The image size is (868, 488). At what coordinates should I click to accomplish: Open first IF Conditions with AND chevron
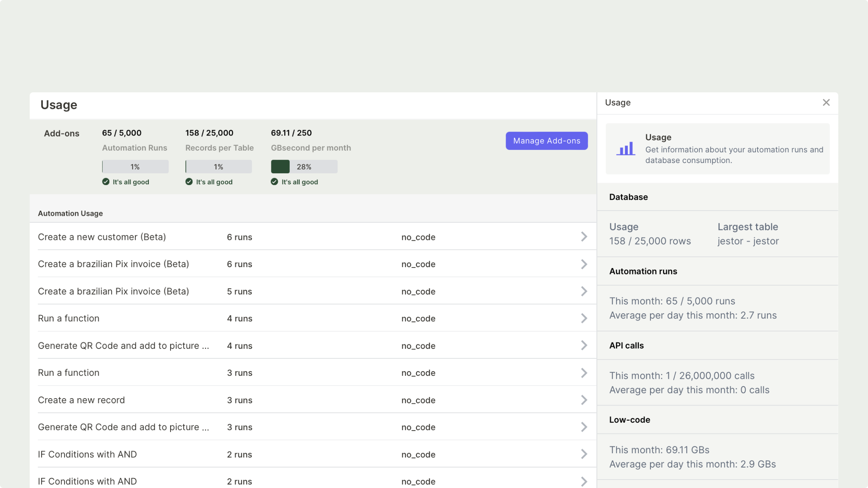[x=584, y=454]
